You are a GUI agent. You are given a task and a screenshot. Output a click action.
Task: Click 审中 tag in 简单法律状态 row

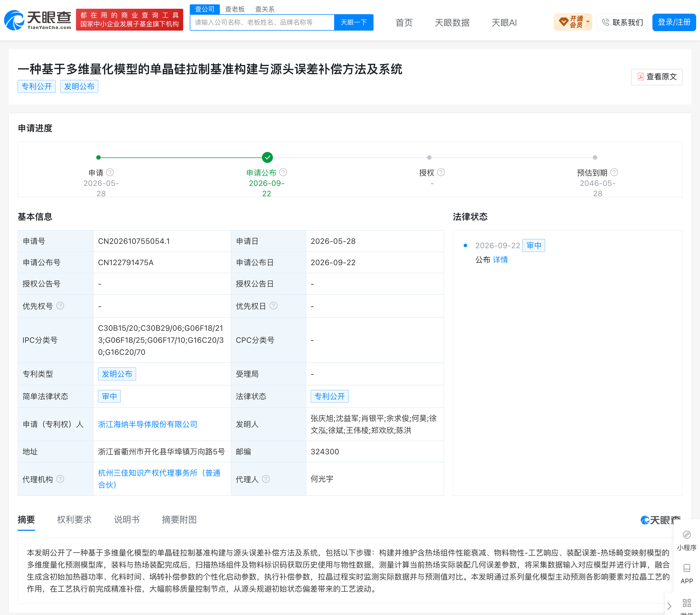(x=109, y=396)
